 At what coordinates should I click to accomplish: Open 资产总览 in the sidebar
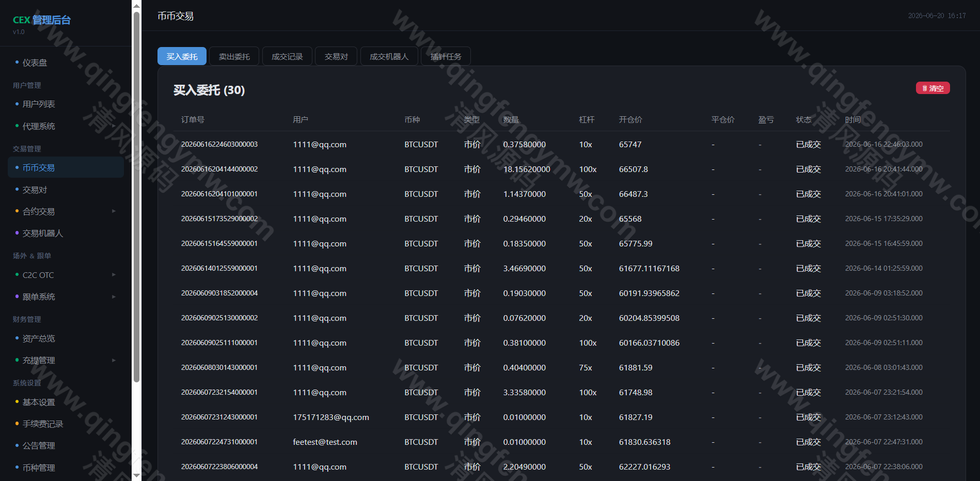click(66, 338)
